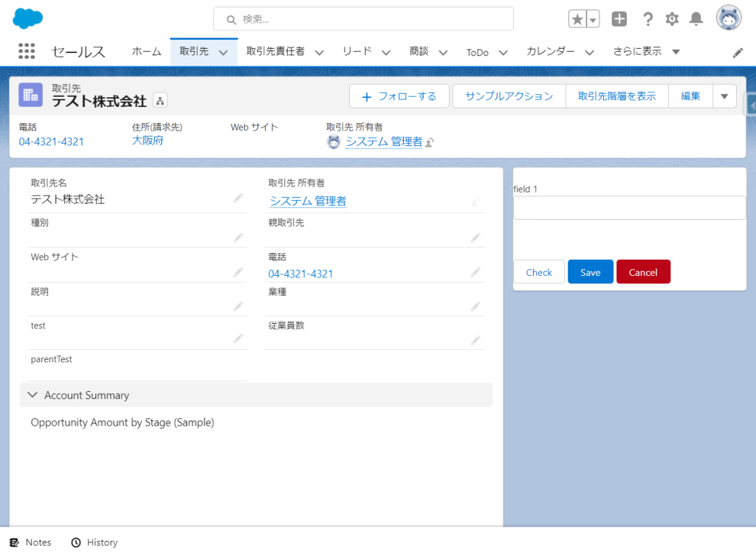Image resolution: width=756 pixels, height=557 pixels.
Task: Switch to the ToDo tab
Action: (x=478, y=52)
